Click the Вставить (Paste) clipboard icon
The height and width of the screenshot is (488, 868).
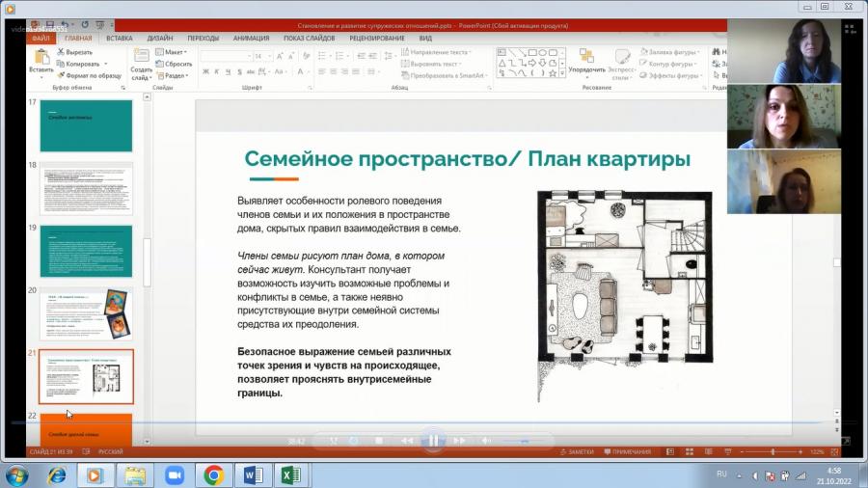tap(41, 57)
